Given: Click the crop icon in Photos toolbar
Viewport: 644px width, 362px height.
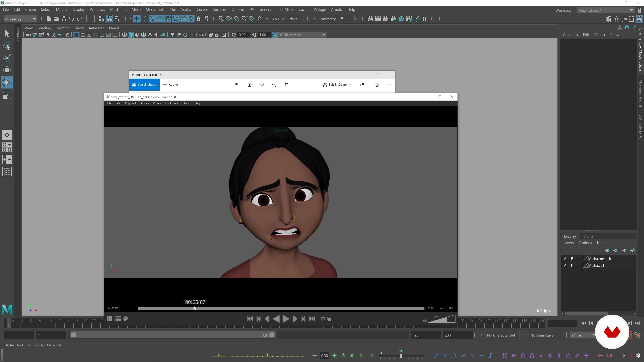Looking at the screenshot, I should point(287,85).
